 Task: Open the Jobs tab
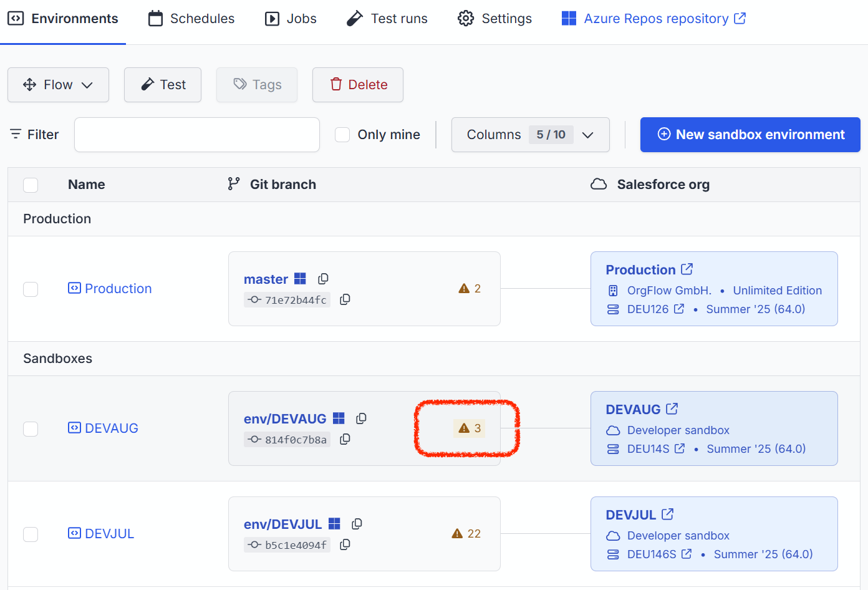[291, 19]
